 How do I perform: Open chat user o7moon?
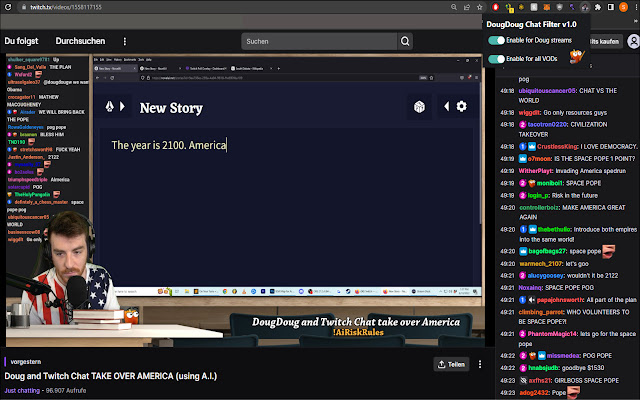pyautogui.click(x=539, y=159)
